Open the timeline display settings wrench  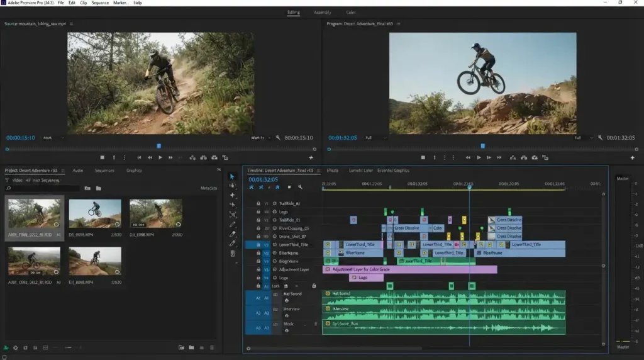coord(300,187)
